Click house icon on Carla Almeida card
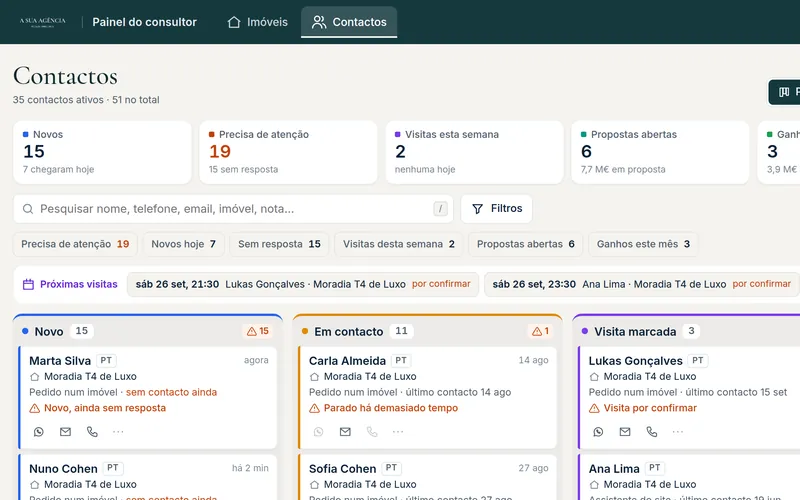This screenshot has width=800, height=500. pos(314,377)
